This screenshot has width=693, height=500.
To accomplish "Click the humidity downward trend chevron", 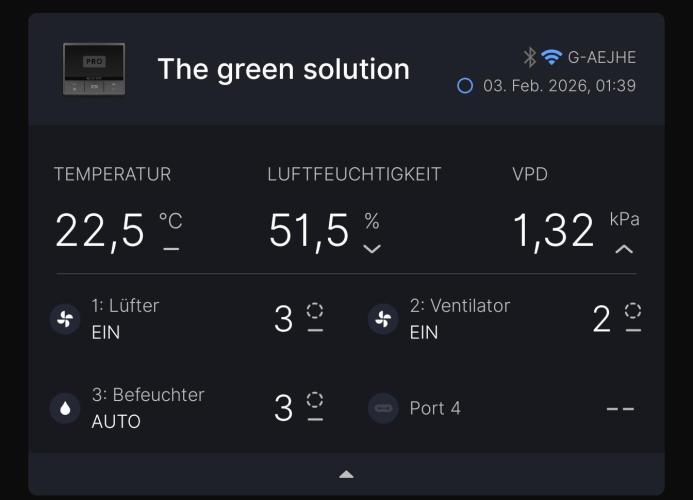I will 372,249.
